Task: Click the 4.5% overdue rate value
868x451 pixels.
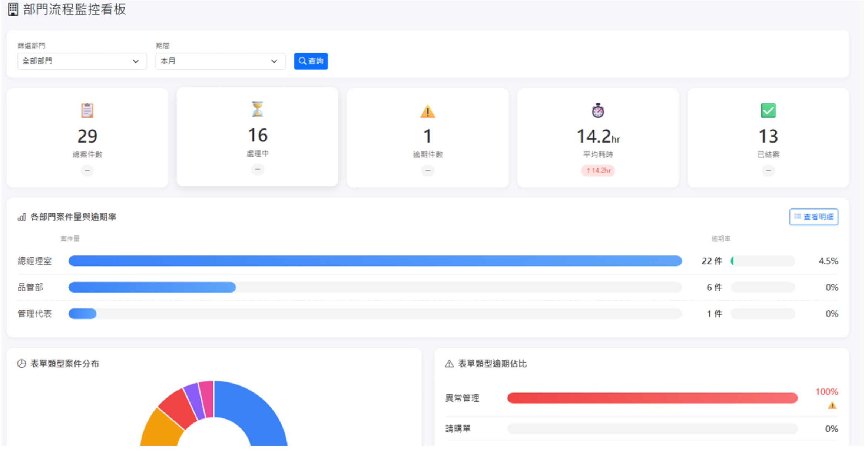Action: click(828, 261)
